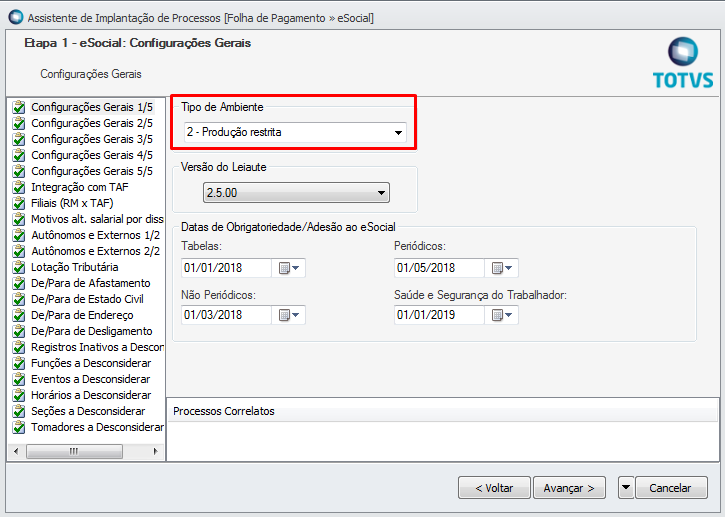This screenshot has width=725, height=517.
Task: Select the Lotação Tributária step
Action: coord(74,267)
